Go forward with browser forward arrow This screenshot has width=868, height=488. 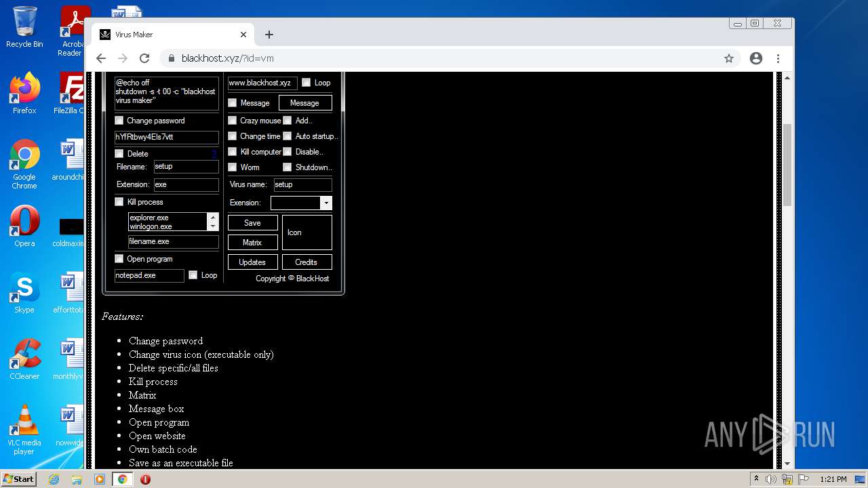point(123,58)
